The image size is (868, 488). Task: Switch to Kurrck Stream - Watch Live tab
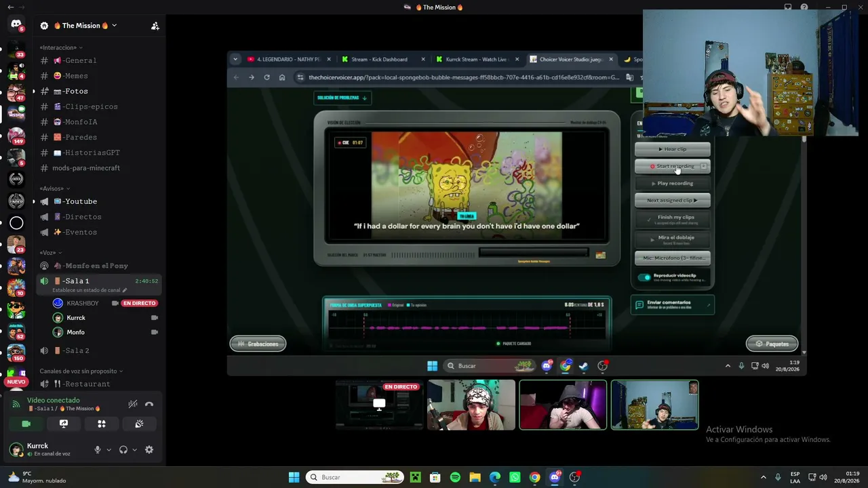coord(478,59)
